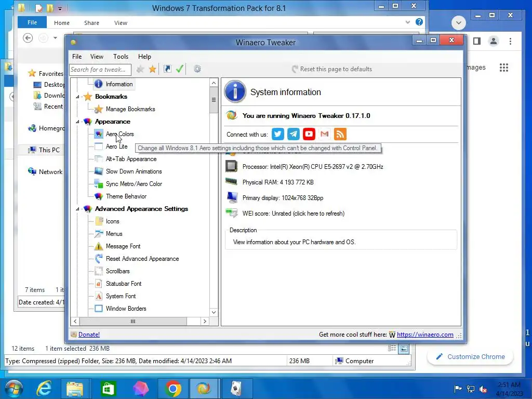Select Aero Lite in the tree
Image resolution: width=532 pixels, height=399 pixels.
point(117,146)
